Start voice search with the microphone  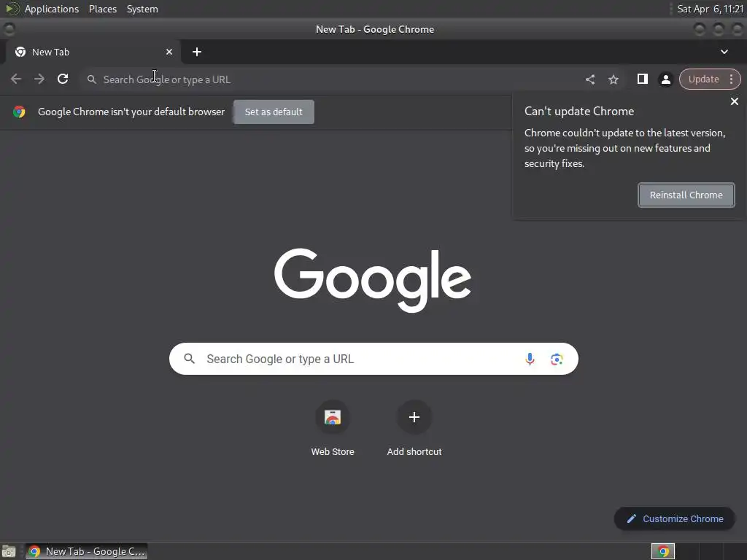530,359
